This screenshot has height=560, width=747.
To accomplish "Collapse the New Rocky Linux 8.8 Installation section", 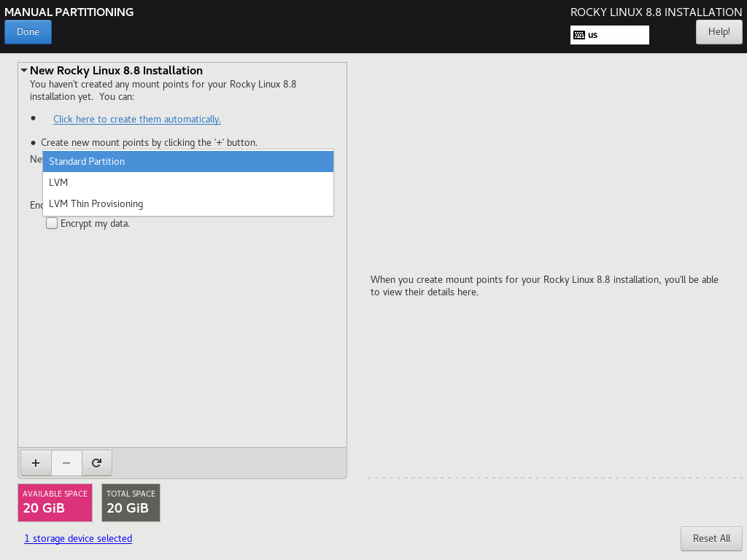I will (x=24, y=71).
